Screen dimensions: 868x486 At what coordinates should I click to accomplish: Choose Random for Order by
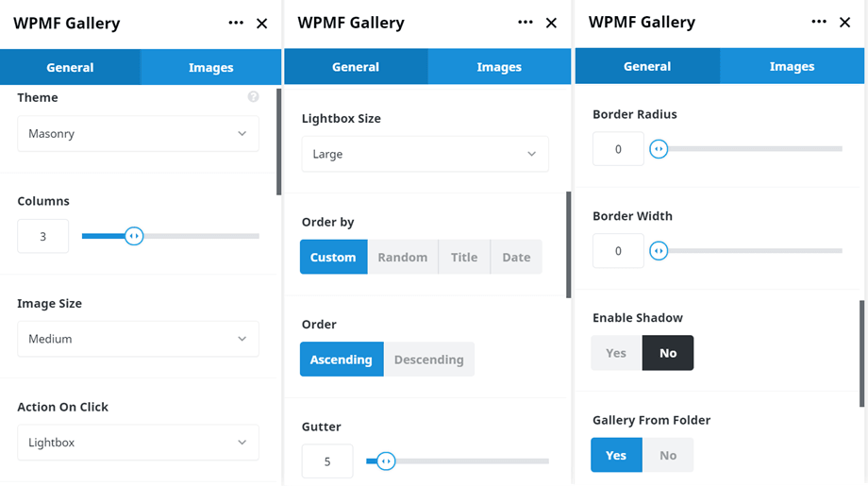coord(403,257)
